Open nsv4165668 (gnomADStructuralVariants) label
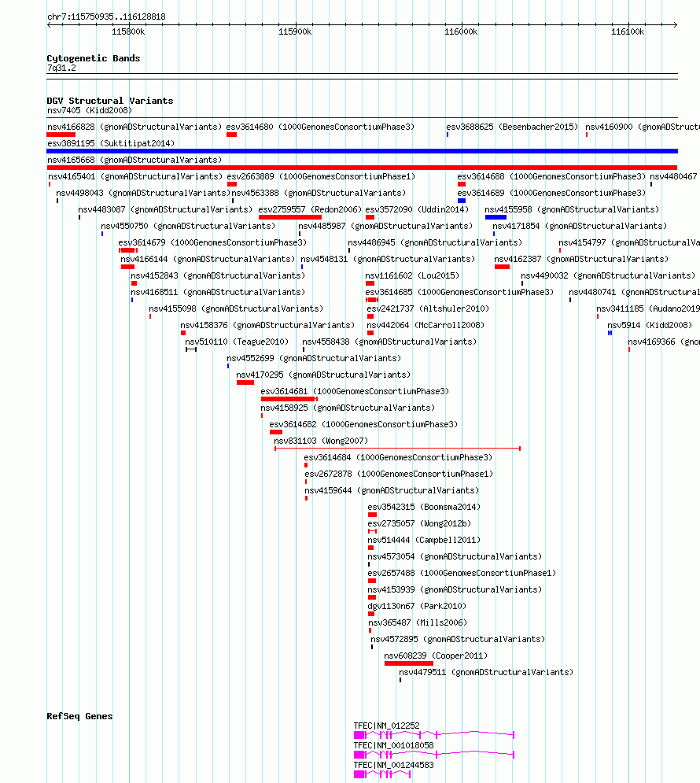 [x=134, y=160]
